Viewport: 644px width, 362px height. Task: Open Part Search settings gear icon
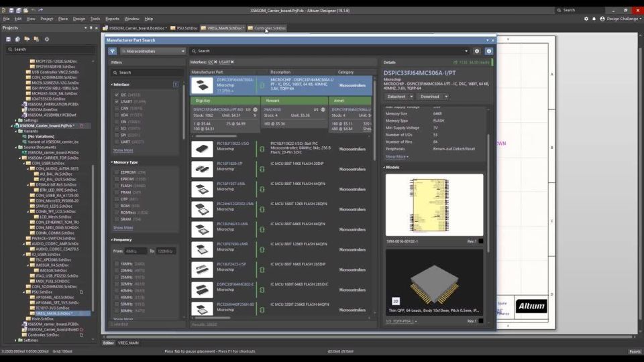[477, 52]
